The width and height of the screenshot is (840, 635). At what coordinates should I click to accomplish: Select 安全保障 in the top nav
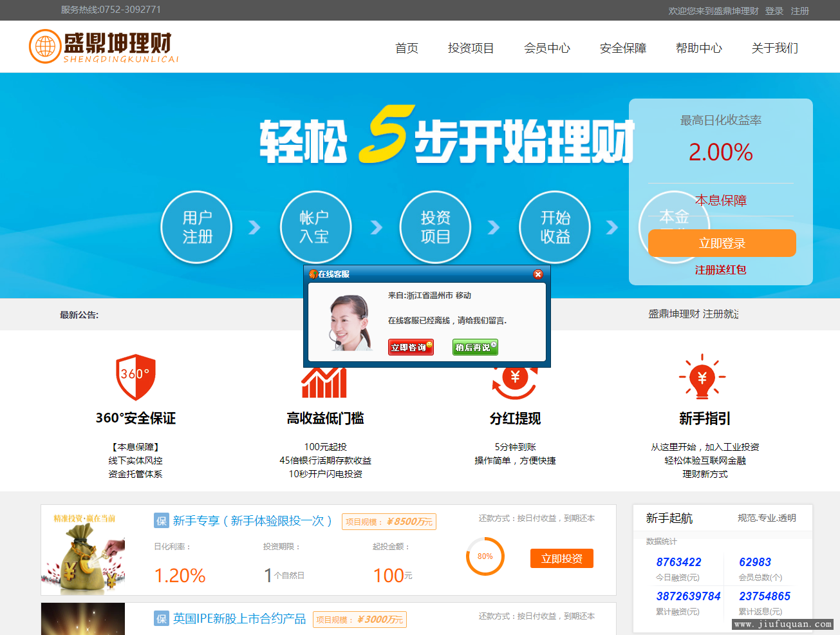[623, 48]
